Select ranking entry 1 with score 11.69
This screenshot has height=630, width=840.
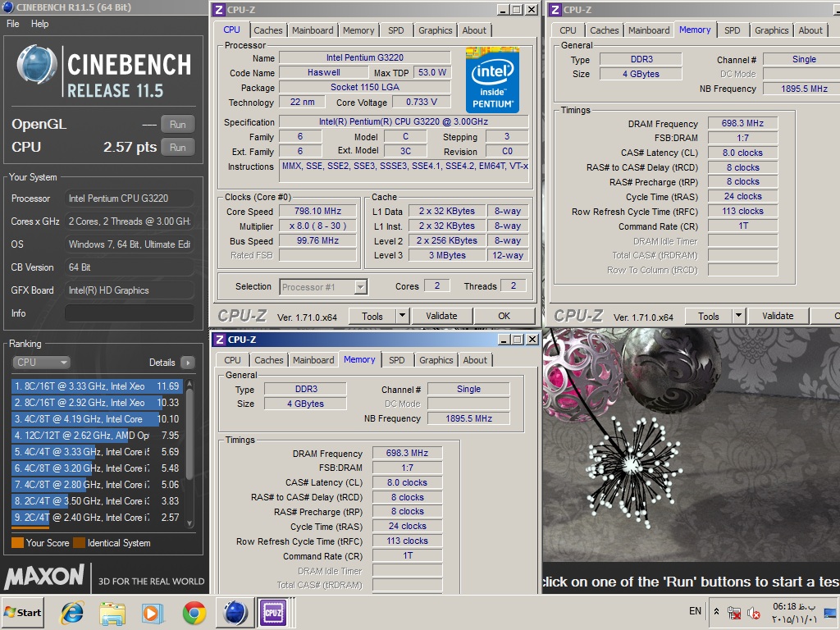click(97, 386)
